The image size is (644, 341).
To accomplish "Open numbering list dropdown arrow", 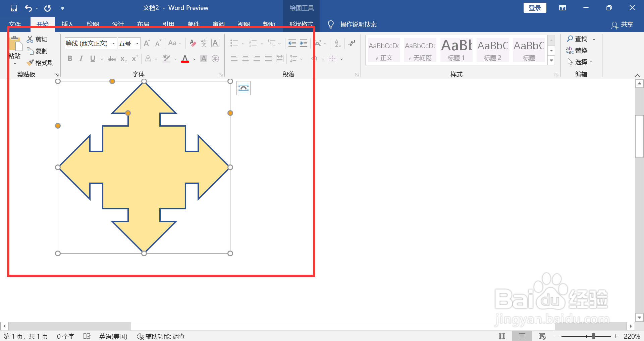I will tap(262, 44).
